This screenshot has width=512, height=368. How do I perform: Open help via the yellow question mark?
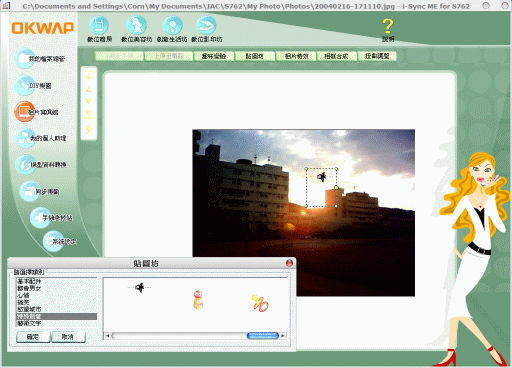click(388, 26)
